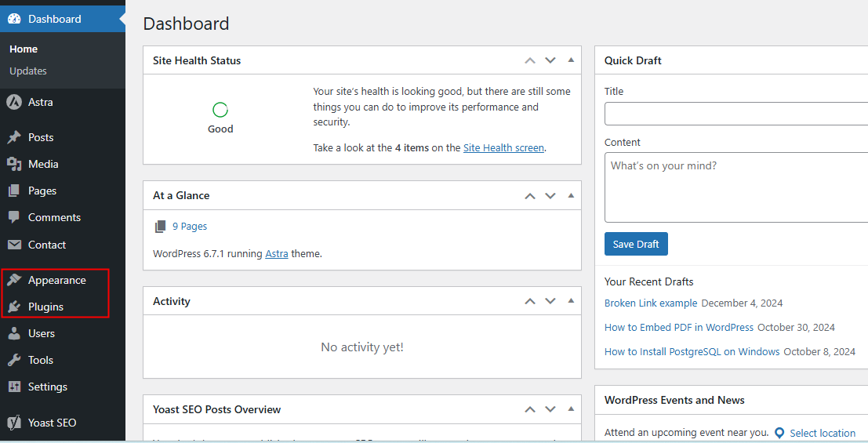Open the Media menu

pyautogui.click(x=63, y=164)
